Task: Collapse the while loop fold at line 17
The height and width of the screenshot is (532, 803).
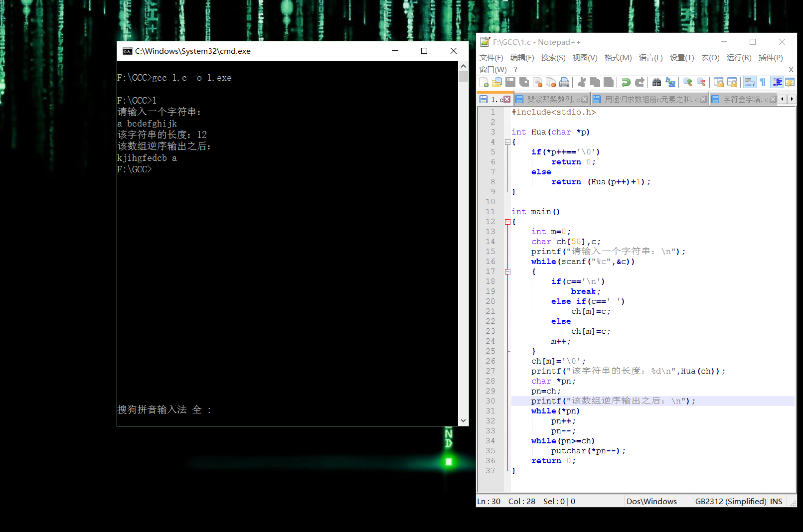Action: [x=507, y=271]
